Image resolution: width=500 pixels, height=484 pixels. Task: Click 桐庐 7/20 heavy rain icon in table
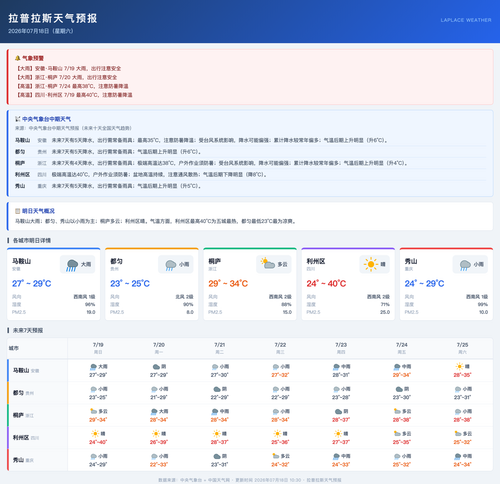[x=154, y=411]
